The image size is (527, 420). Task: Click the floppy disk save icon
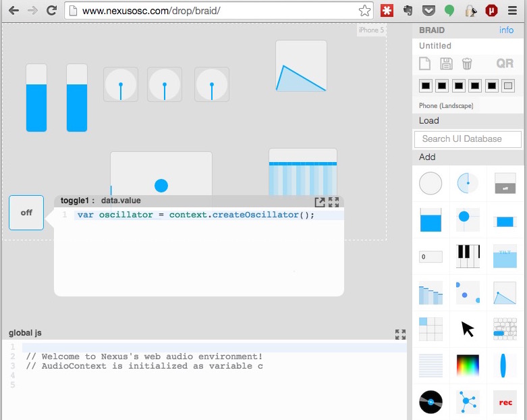pyautogui.click(x=446, y=63)
